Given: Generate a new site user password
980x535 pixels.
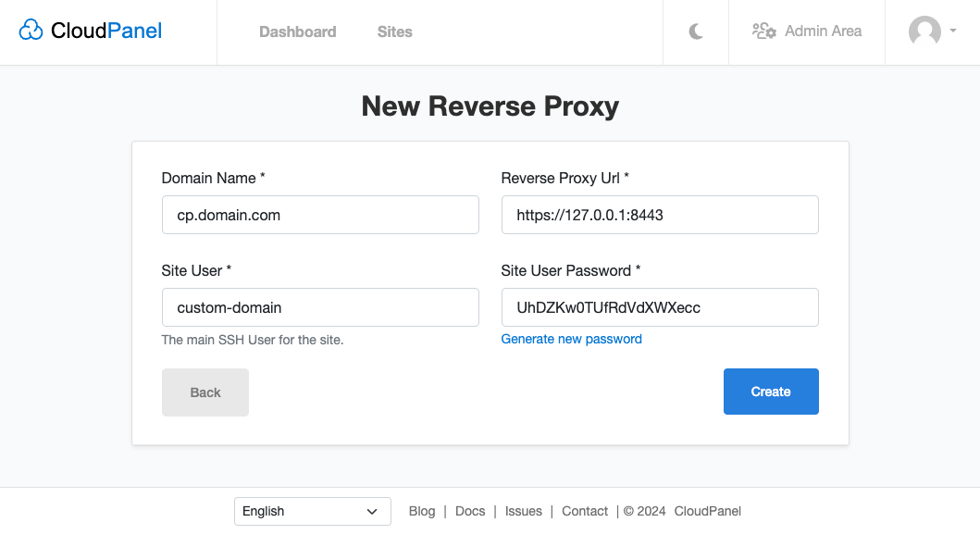Looking at the screenshot, I should 571,339.
